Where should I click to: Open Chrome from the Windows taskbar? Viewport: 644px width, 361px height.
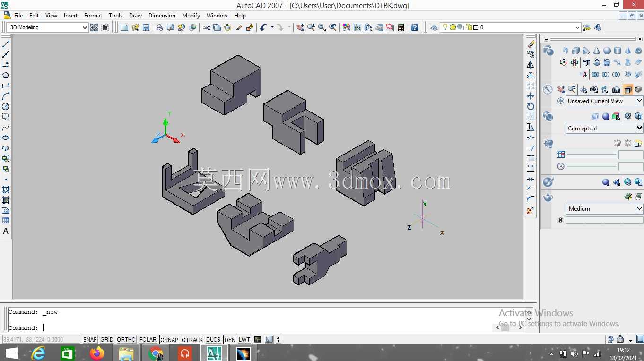coord(156,353)
